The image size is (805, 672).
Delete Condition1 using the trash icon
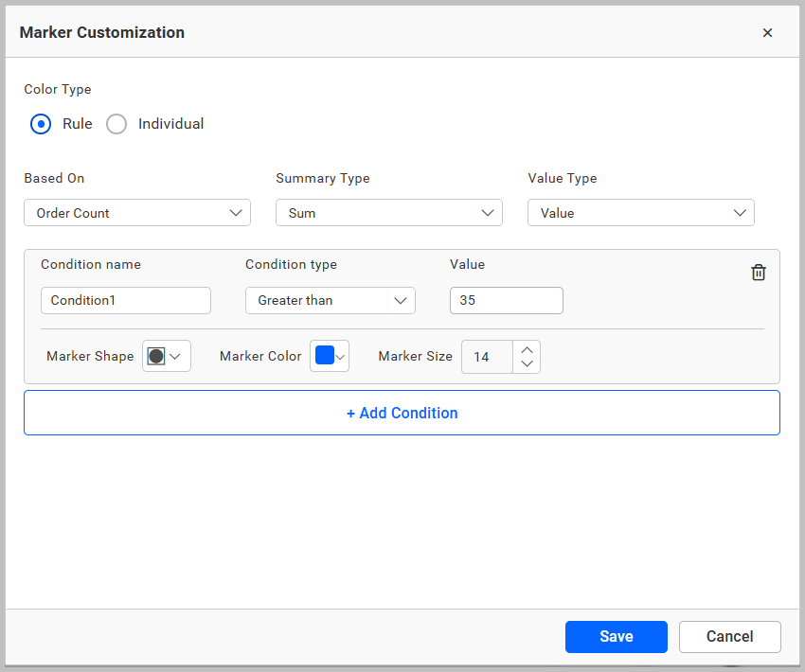(x=758, y=272)
